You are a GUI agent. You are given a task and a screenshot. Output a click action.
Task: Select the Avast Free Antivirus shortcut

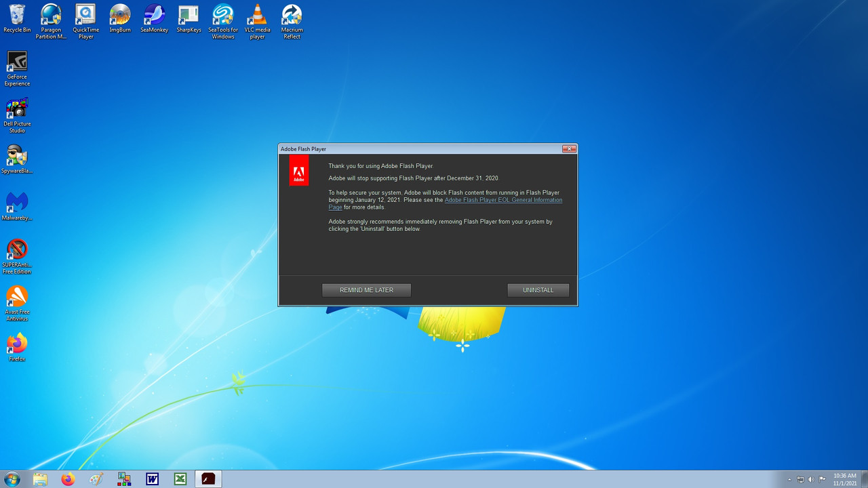(17, 303)
